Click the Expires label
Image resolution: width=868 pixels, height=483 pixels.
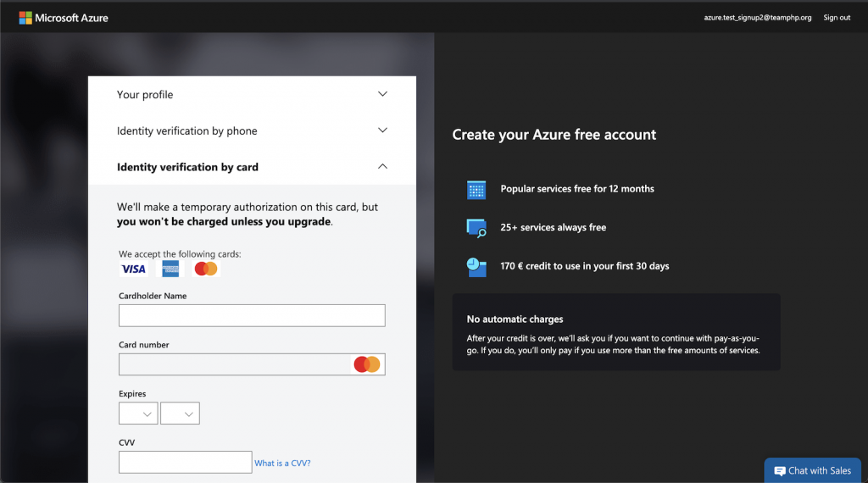(x=132, y=394)
